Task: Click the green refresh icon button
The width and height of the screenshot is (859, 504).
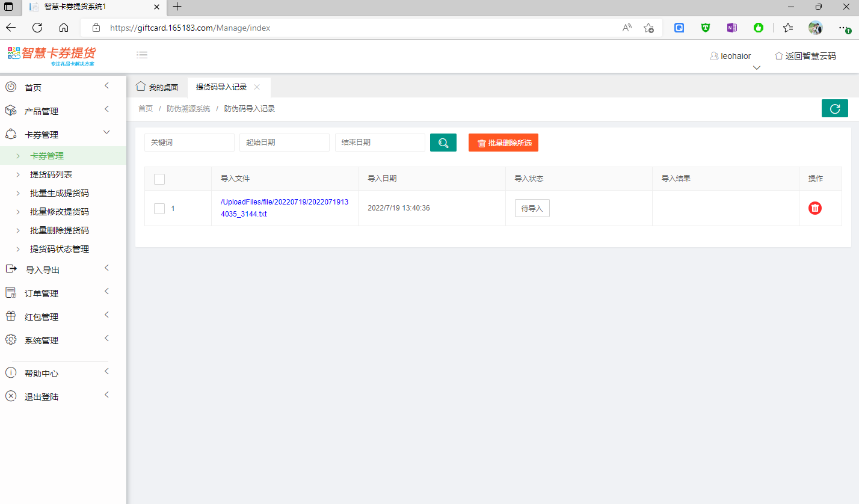Action: pos(834,108)
